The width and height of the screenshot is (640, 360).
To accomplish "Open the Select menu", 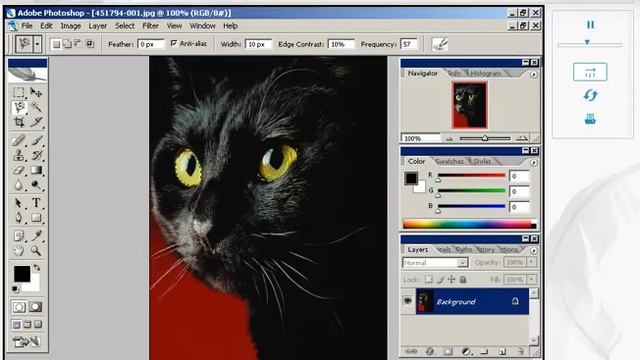I will pyautogui.click(x=124, y=26).
